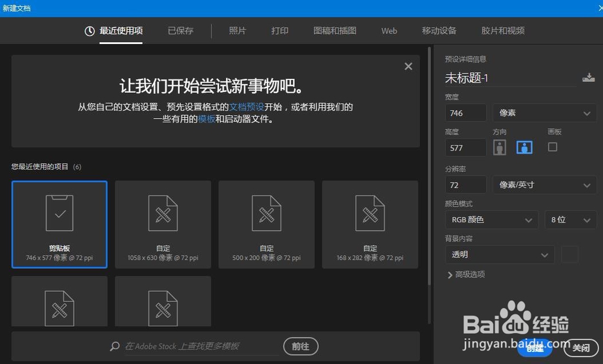Click the search magnifier icon for Adobe Stock

115,347
